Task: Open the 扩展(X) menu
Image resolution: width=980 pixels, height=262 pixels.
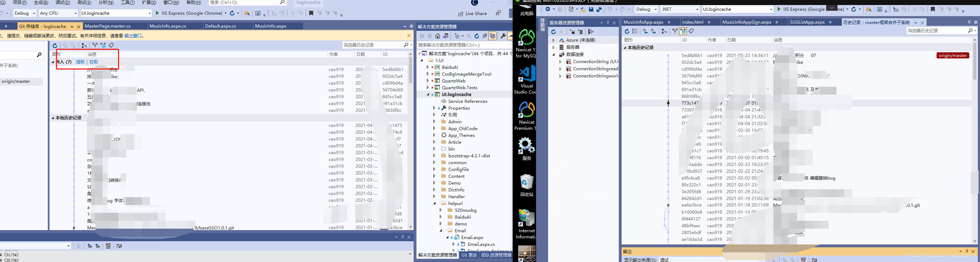Action: pos(149,3)
